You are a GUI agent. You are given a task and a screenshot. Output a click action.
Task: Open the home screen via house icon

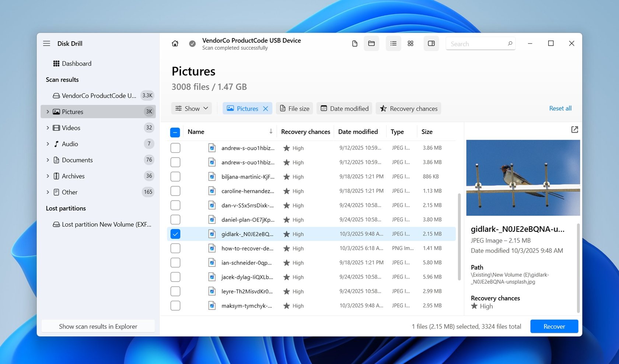point(175,43)
